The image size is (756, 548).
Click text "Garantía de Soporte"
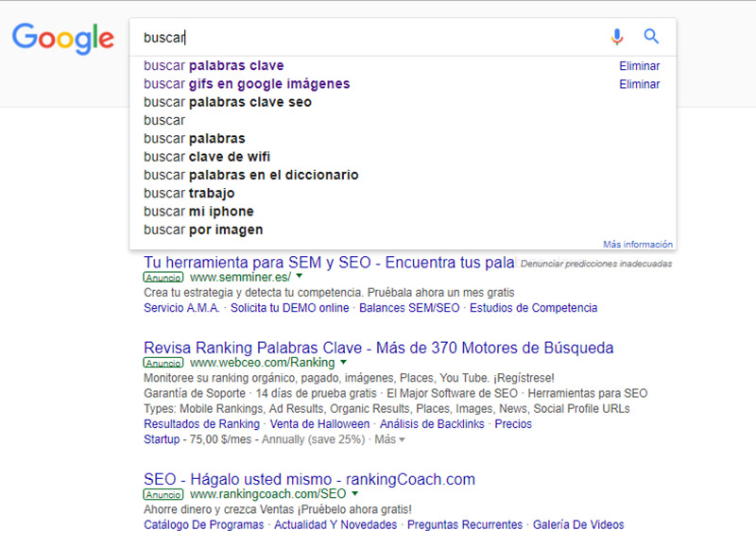pos(195,393)
